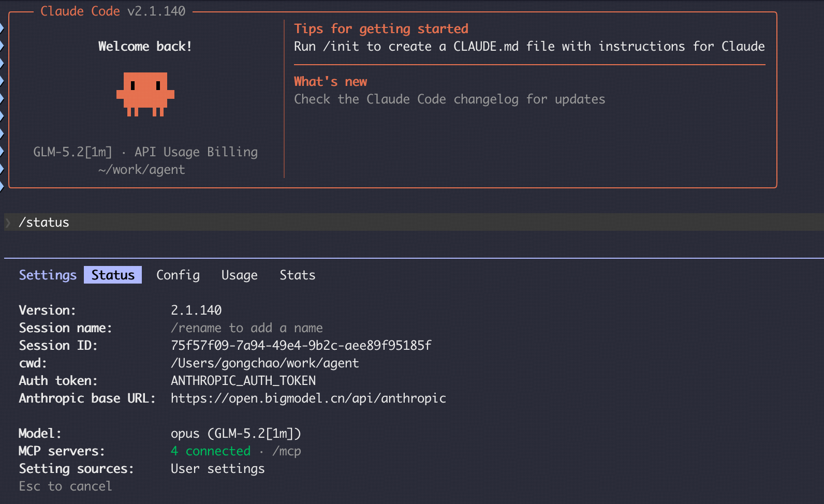Screen dimensions: 824x504
Task: Select the highlighted Status tab
Action: pos(113,275)
